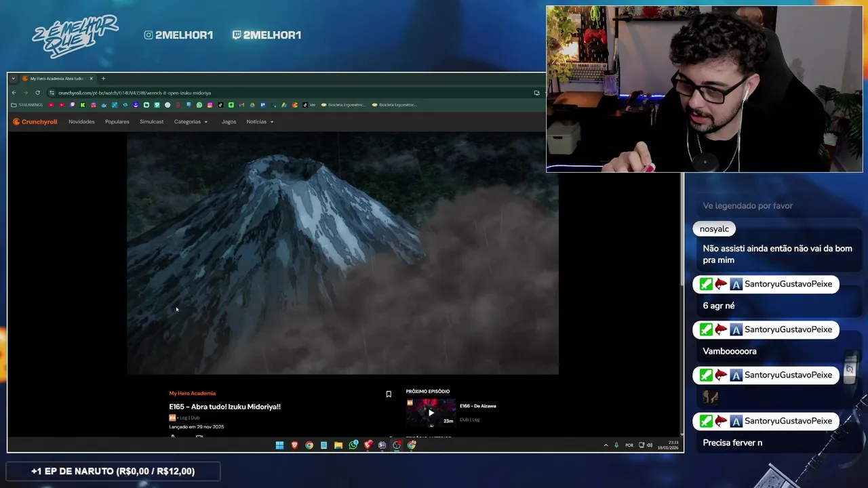Switch to OBS Studio in taskbar
868x488 pixels.
397,445
